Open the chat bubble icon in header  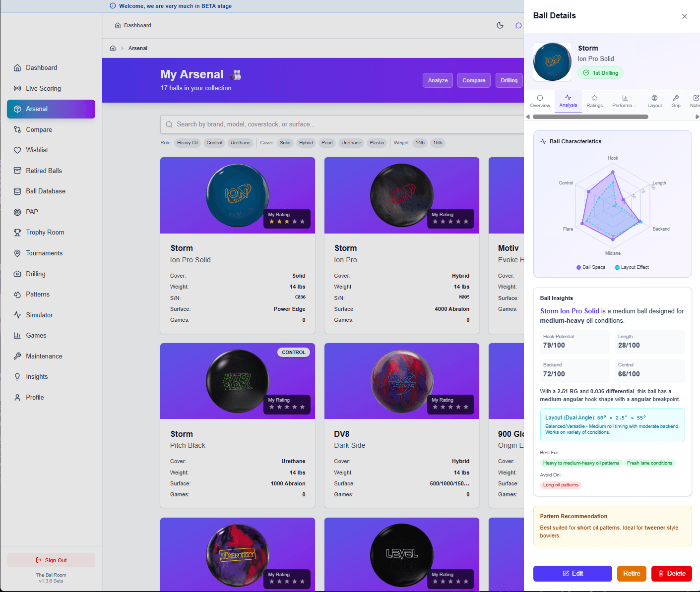518,25
